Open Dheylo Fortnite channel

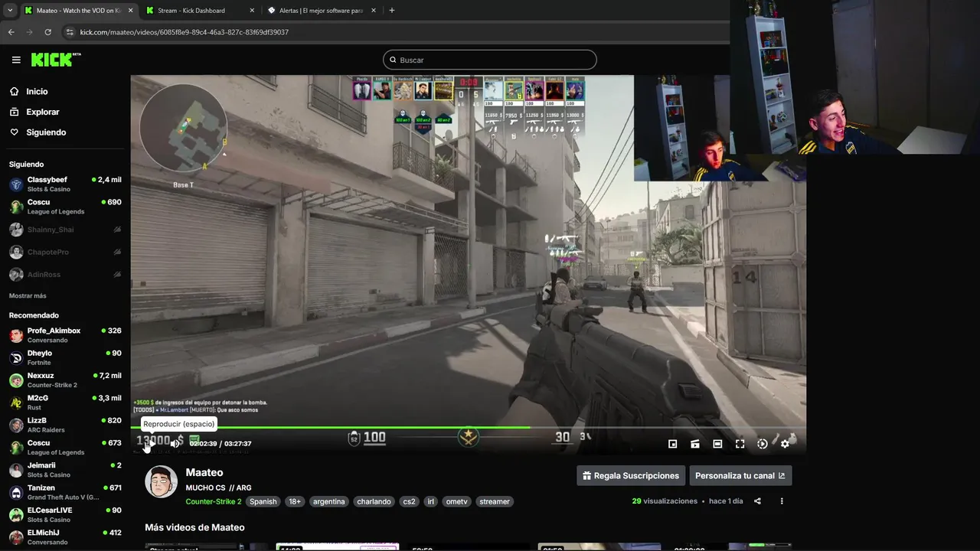pos(65,357)
